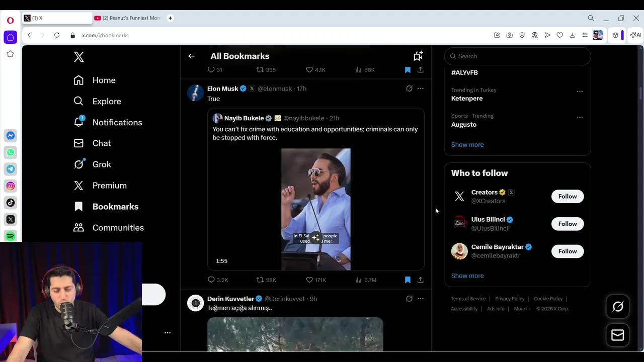Click the X search input field
644x362 pixels.
point(517,56)
